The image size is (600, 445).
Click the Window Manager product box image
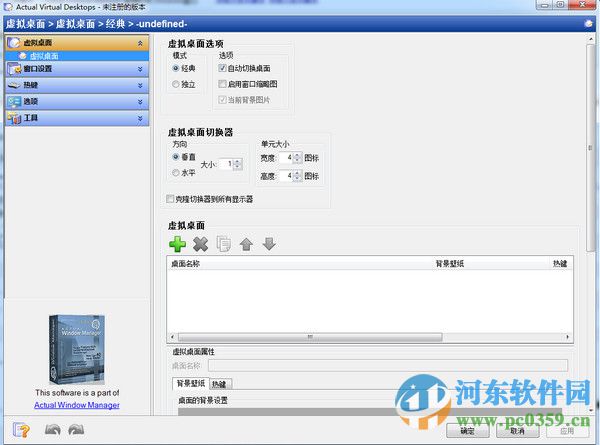coord(77,349)
